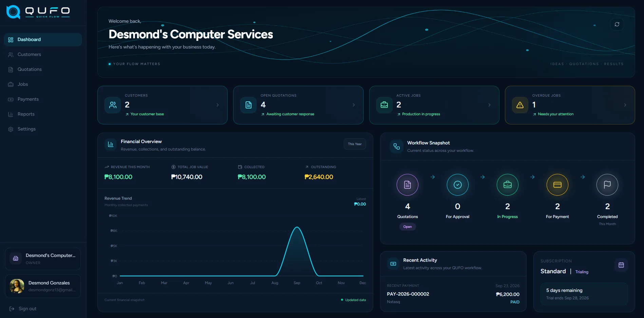The width and height of the screenshot is (644, 318).
Task: Click the September peak on Revenue Trend chart
Action: [297, 227]
